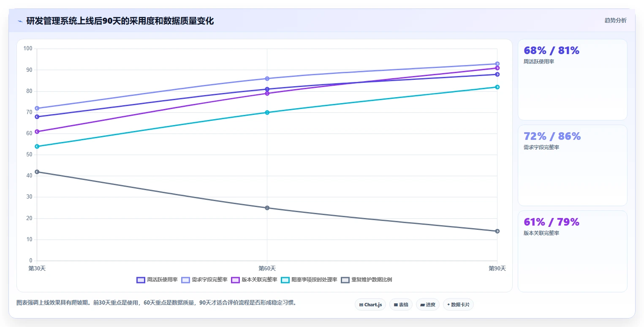Toggle the 需求字段完整率 legend item
This screenshot has height=327, width=644.
tap(204, 280)
